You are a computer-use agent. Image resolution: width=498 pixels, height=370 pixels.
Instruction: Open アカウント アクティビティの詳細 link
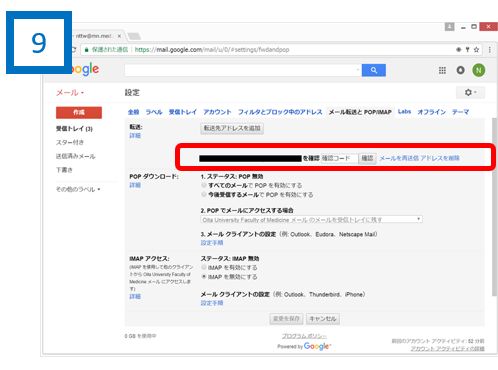point(447,349)
